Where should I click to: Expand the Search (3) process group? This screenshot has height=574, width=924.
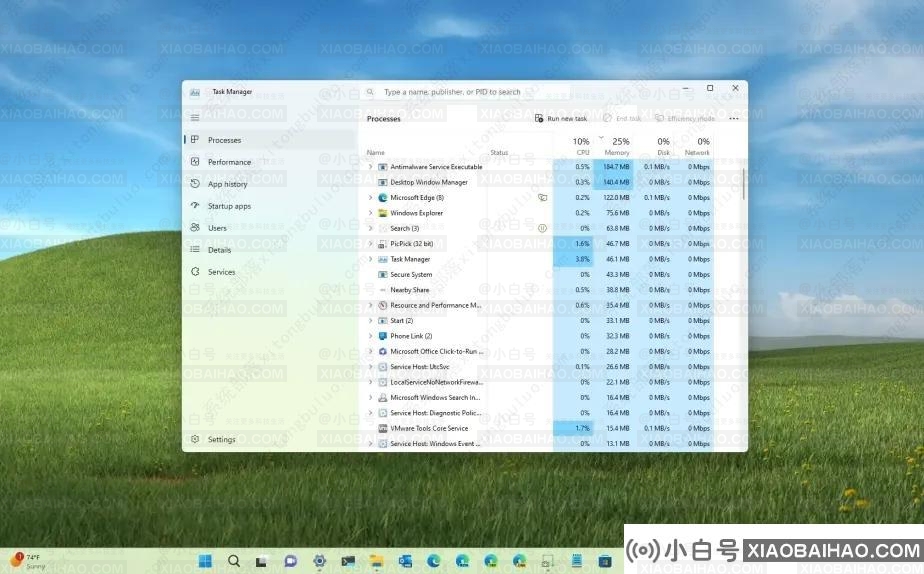(371, 228)
